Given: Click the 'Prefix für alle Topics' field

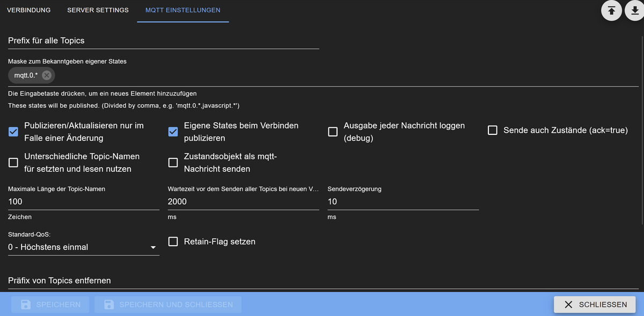Looking at the screenshot, I should (163, 41).
